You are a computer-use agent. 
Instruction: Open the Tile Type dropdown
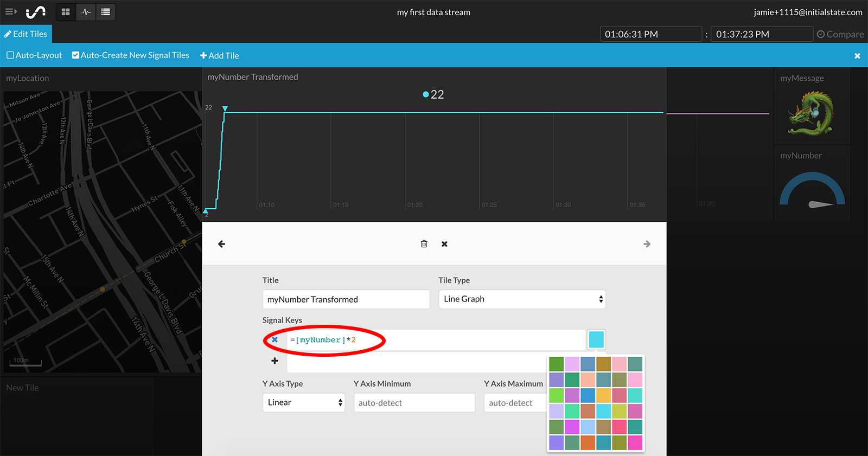tap(522, 299)
